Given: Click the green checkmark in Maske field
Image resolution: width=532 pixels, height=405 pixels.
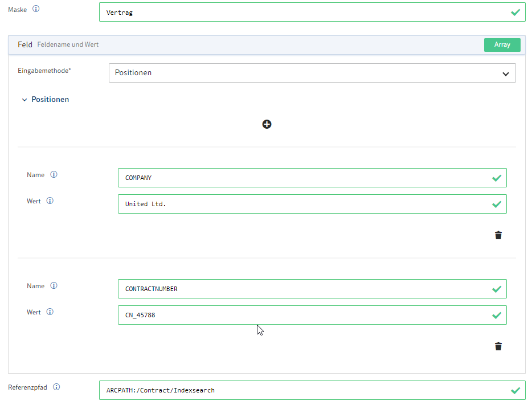Looking at the screenshot, I should pos(515,12).
